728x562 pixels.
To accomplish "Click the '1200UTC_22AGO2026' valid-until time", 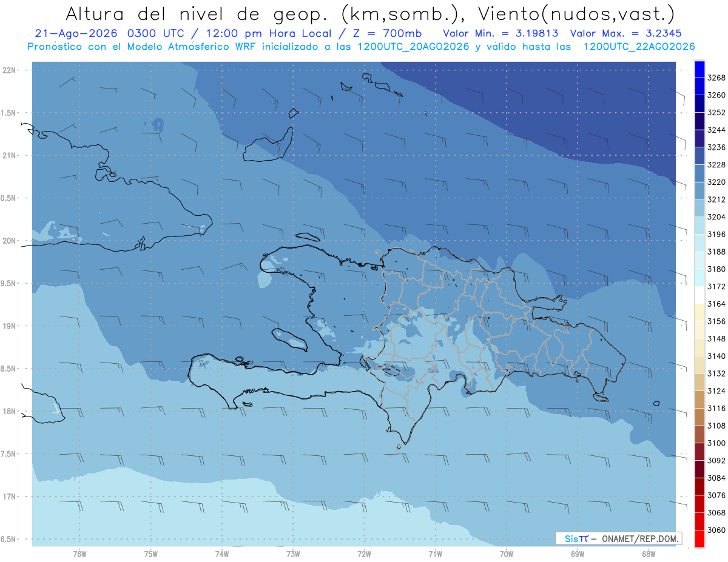I will 639,47.
